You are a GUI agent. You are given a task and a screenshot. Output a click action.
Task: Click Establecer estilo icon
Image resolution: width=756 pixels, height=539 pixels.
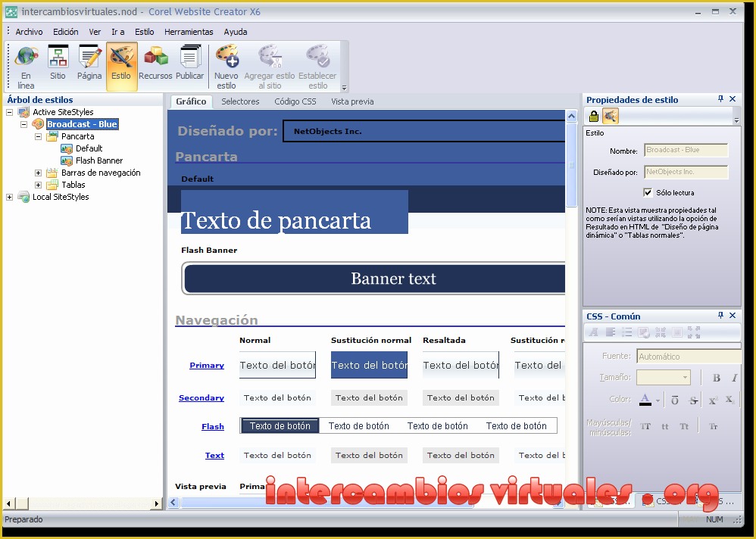(x=317, y=67)
